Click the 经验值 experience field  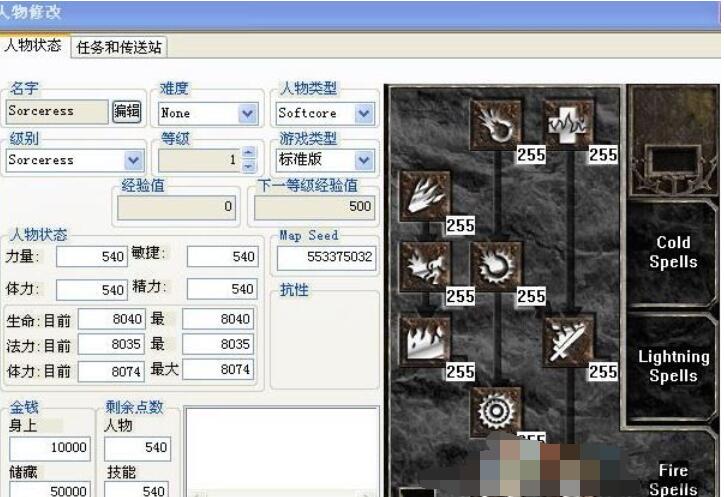point(176,207)
